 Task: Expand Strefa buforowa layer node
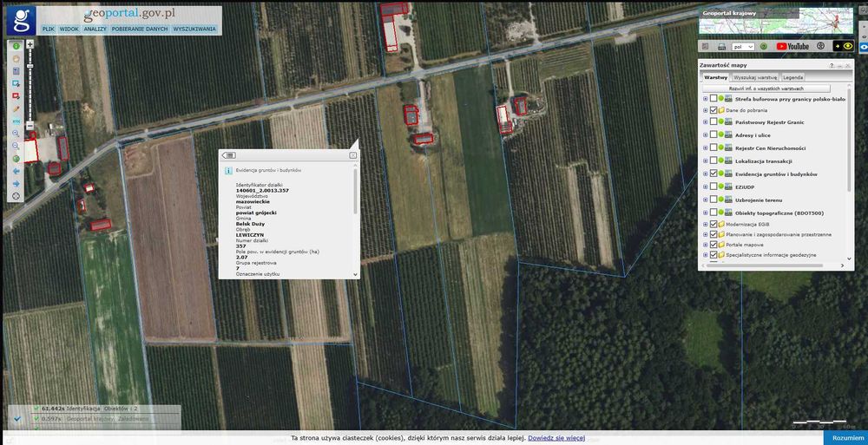click(705, 99)
